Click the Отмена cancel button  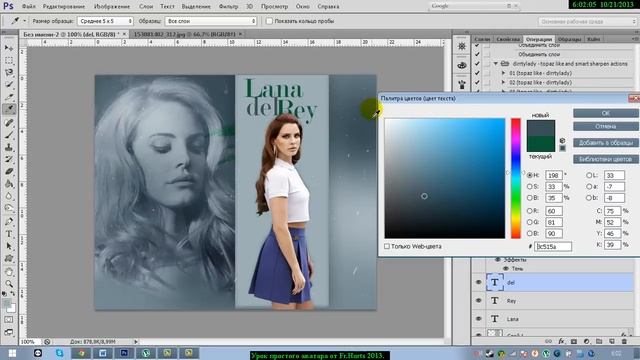click(605, 127)
